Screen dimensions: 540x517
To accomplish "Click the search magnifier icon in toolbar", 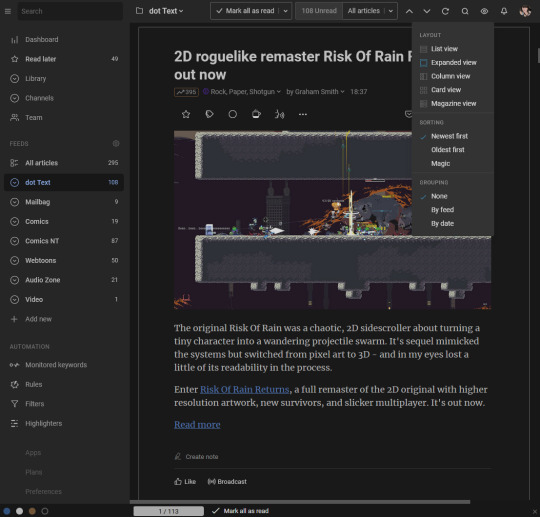I will click(x=465, y=11).
